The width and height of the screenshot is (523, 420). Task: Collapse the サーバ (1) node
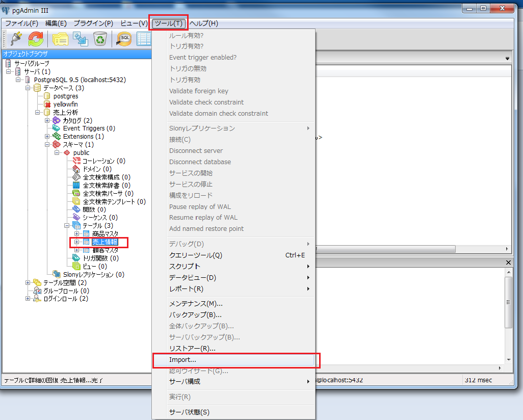[8, 71]
